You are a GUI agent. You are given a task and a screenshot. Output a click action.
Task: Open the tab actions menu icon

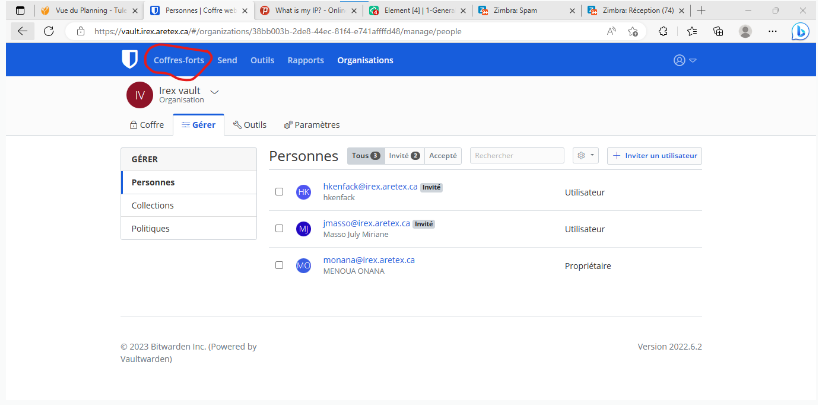coord(20,10)
